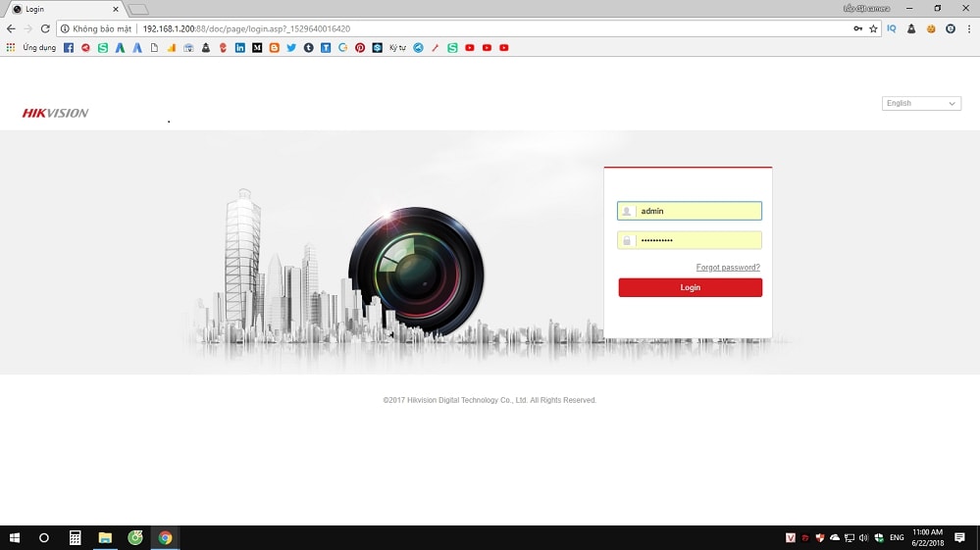This screenshot has width=980, height=550.
Task: Open the Action Center notifications
Action: pos(960,537)
